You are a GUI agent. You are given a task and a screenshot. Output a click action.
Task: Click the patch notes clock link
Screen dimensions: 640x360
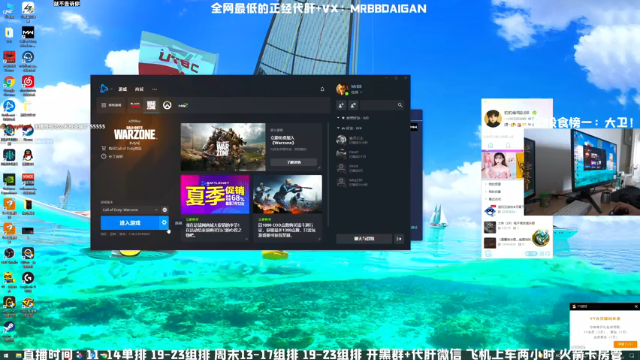112,156
